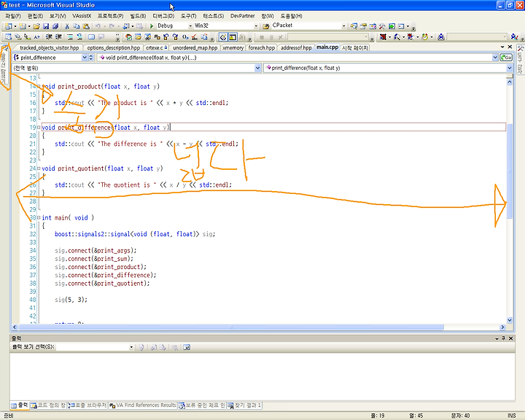Click the Properties Window icon
The width and height of the screenshot is (525, 420).
(x=363, y=26)
